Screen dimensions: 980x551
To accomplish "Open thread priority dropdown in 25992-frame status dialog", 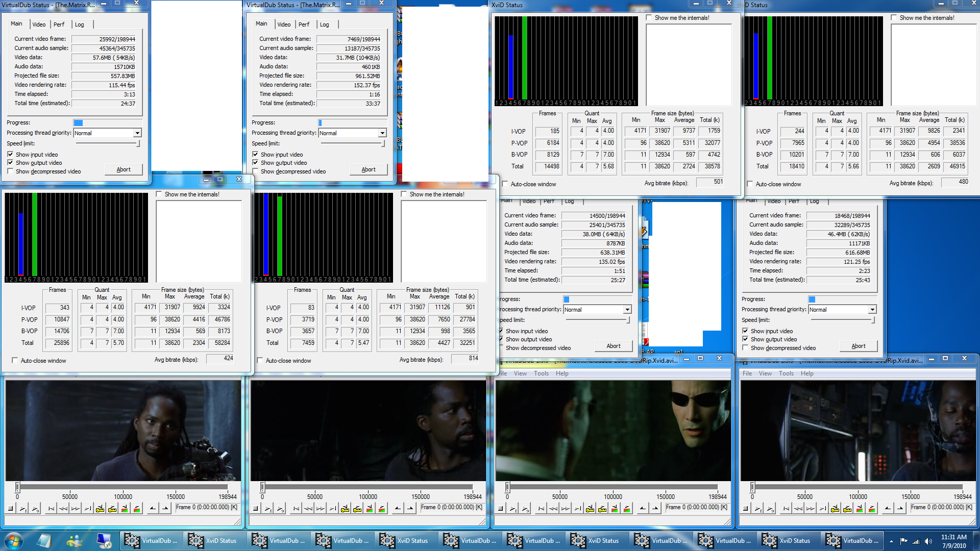I will tap(137, 133).
